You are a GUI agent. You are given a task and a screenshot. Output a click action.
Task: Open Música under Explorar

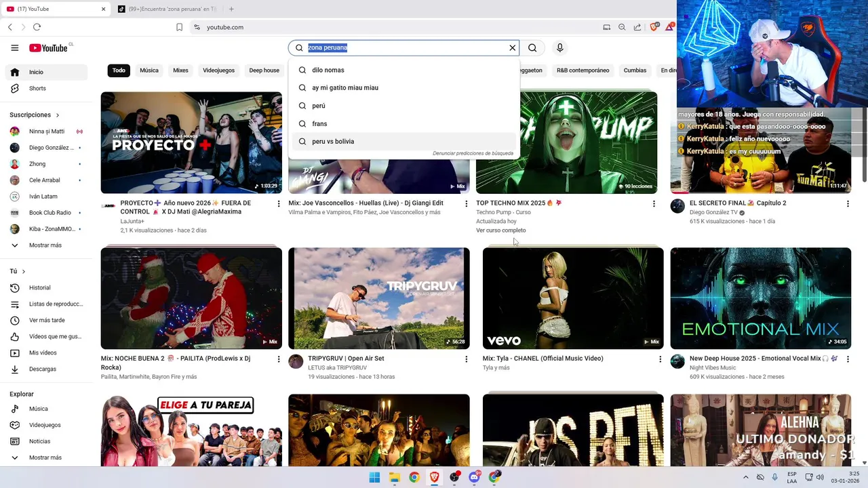pyautogui.click(x=46, y=409)
